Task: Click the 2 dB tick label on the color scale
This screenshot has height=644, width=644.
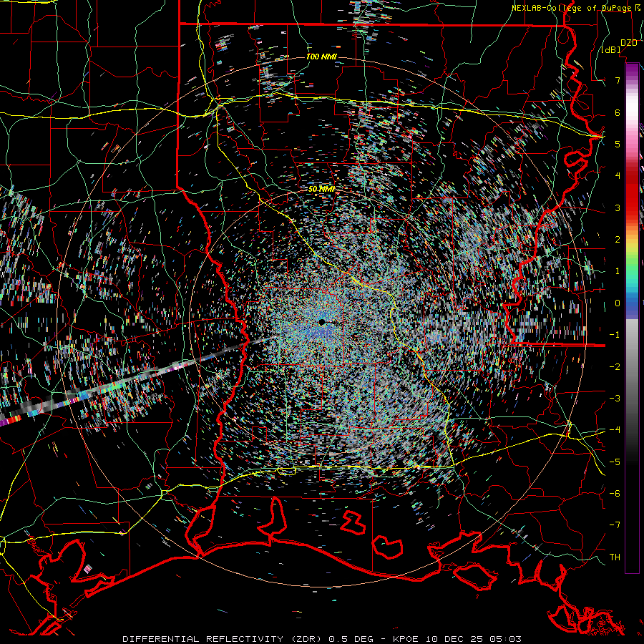Action: point(618,240)
